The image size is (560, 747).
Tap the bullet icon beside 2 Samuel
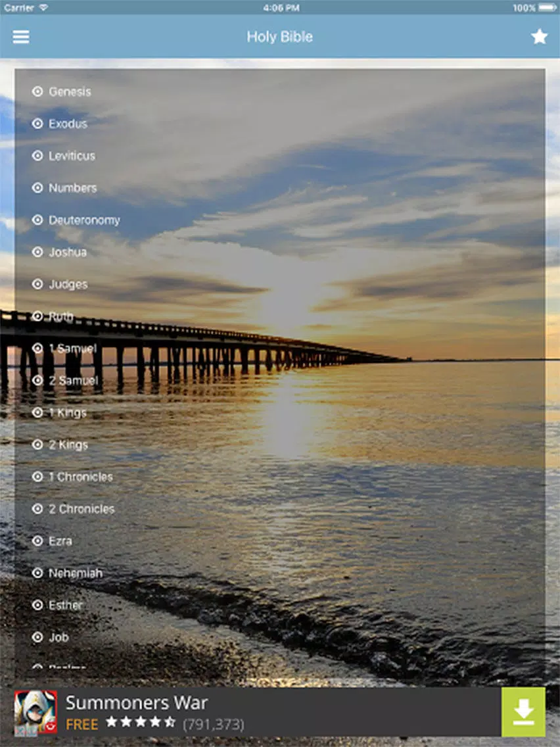(x=37, y=380)
